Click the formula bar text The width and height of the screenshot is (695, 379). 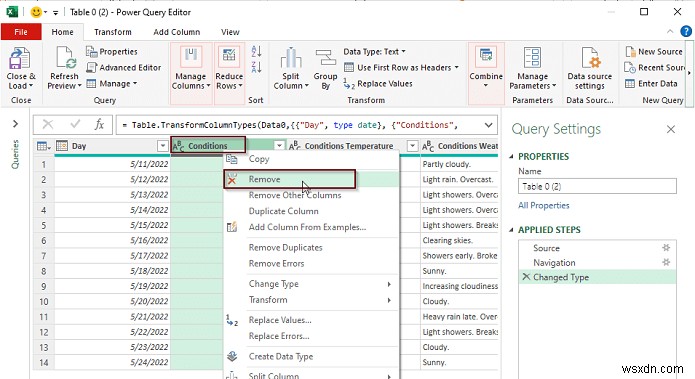[290, 125]
